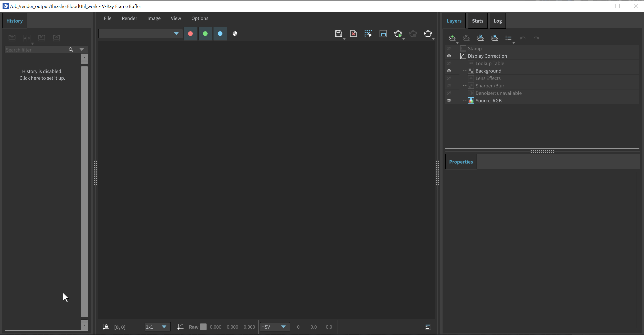This screenshot has width=644, height=335.
Task: Switch to the Stats tab
Action: tap(478, 21)
